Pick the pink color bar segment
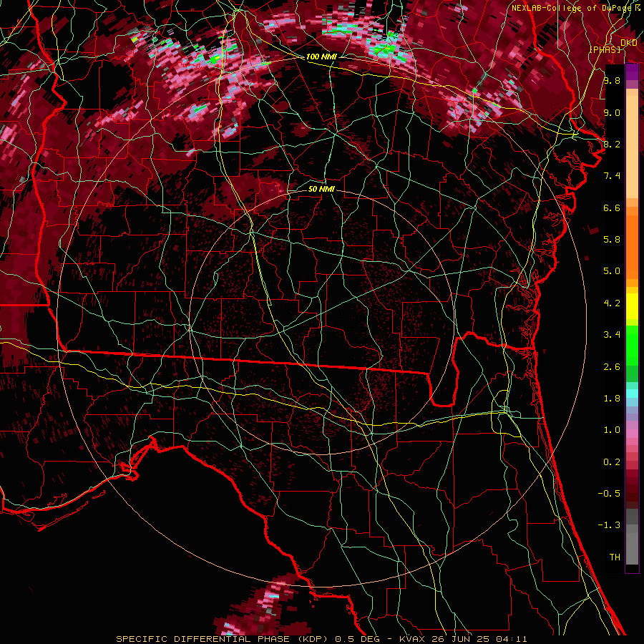The image size is (644, 644). [632, 434]
